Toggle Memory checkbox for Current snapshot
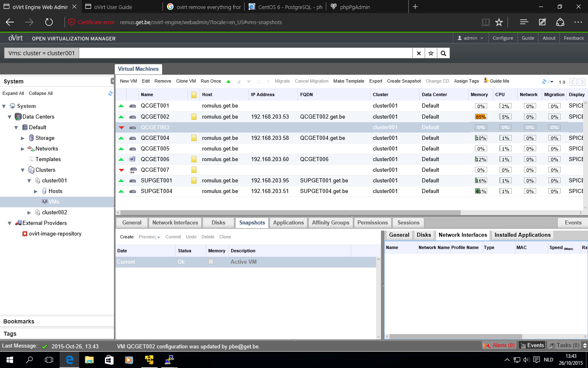Image resolution: width=588 pixels, height=368 pixels. 211,262
